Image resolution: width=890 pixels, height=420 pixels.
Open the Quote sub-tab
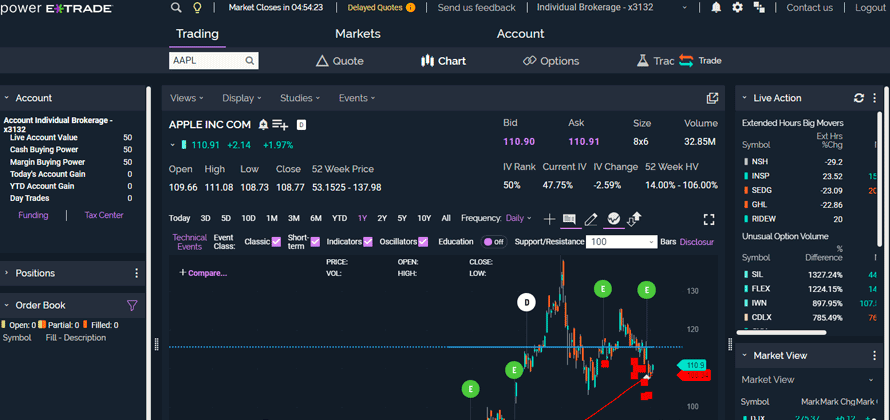(x=339, y=61)
